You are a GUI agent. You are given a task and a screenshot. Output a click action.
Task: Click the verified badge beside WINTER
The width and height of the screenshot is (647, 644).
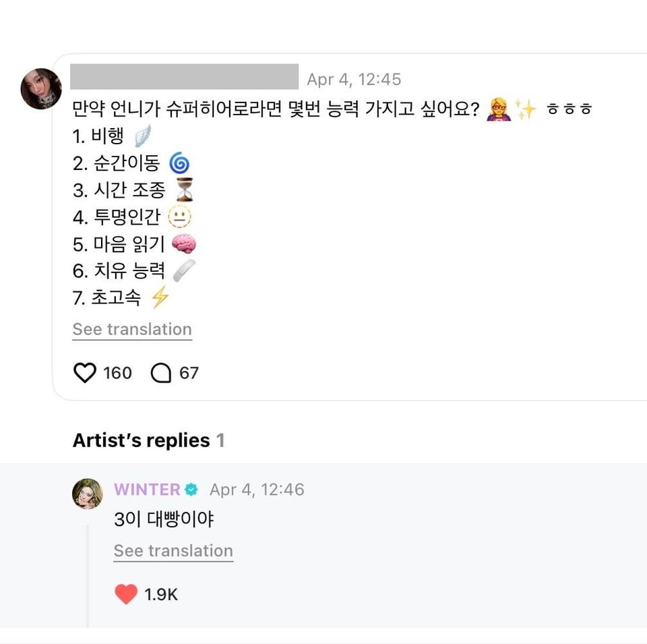(191, 490)
